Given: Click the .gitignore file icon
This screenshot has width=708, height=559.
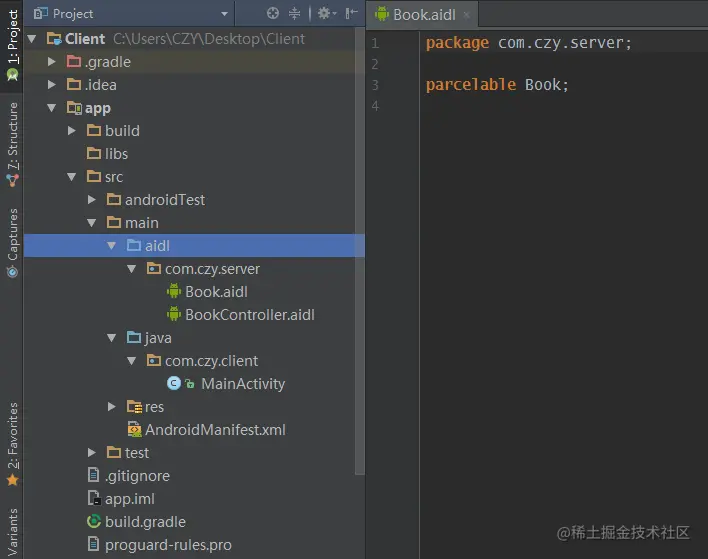Looking at the screenshot, I should click(93, 475).
